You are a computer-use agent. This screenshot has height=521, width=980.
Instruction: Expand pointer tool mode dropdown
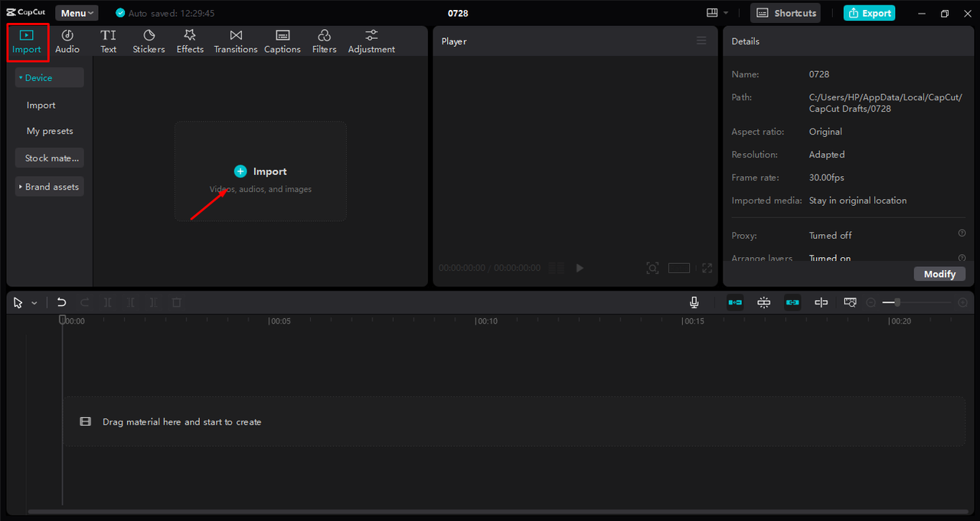pyautogui.click(x=34, y=304)
